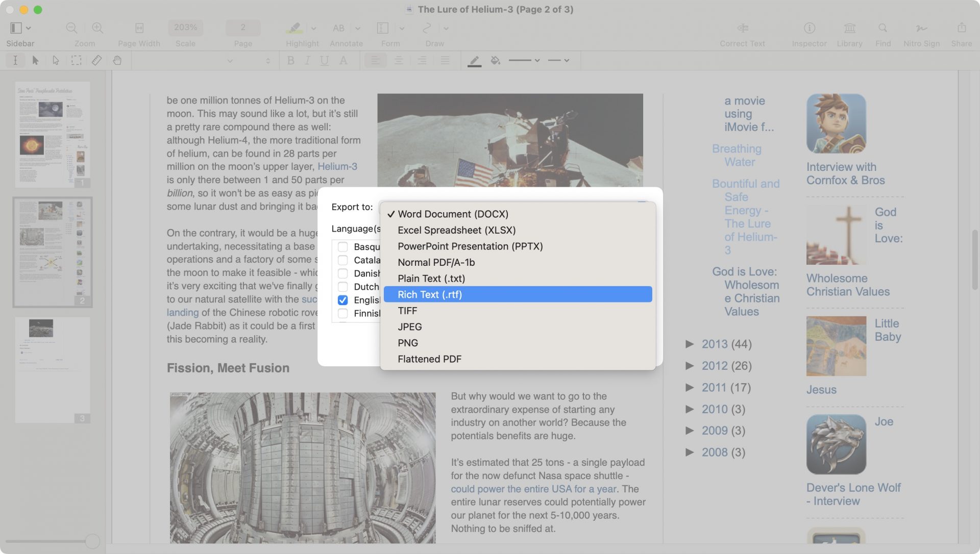
Task: Click the Share icon
Action: click(x=962, y=28)
